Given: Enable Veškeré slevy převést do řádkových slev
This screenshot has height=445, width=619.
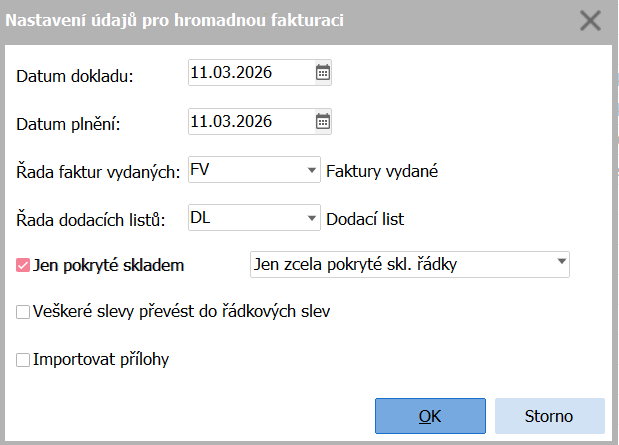Looking at the screenshot, I should pyautogui.click(x=24, y=312).
